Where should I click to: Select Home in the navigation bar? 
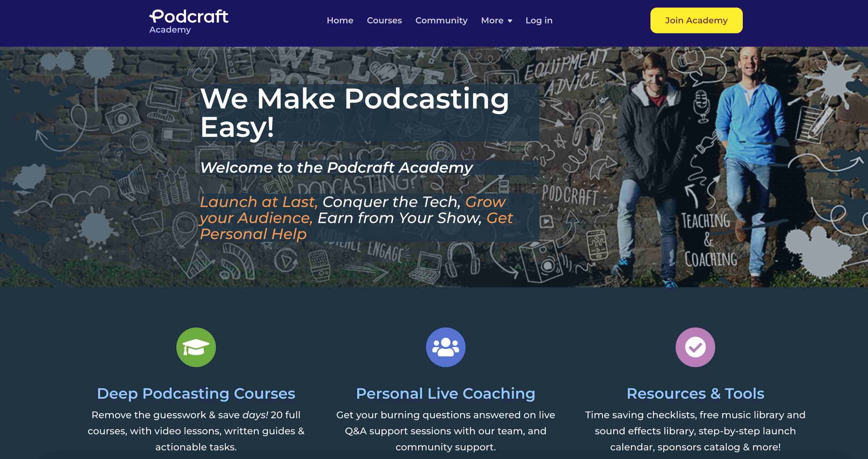pyautogui.click(x=340, y=20)
